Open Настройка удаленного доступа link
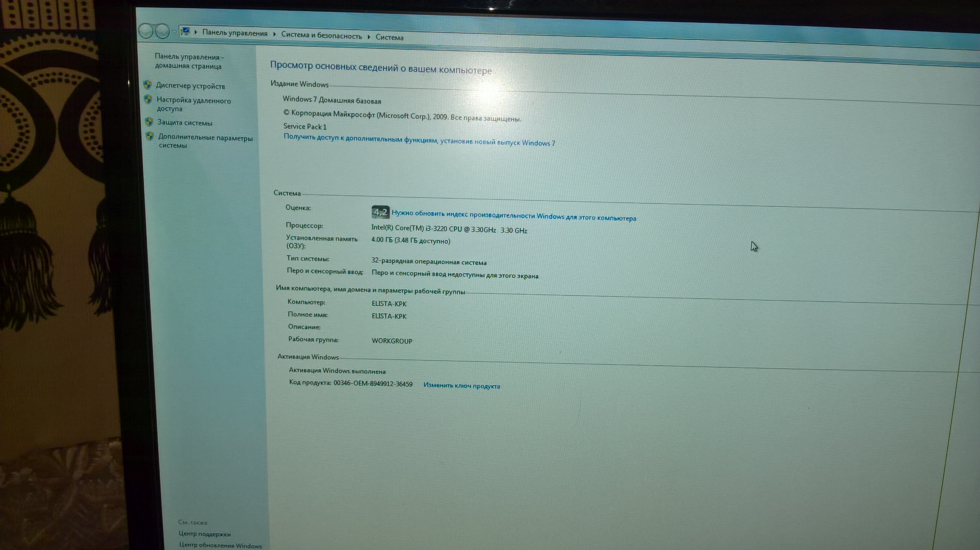Viewport: 980px width, 550px height. (x=194, y=105)
